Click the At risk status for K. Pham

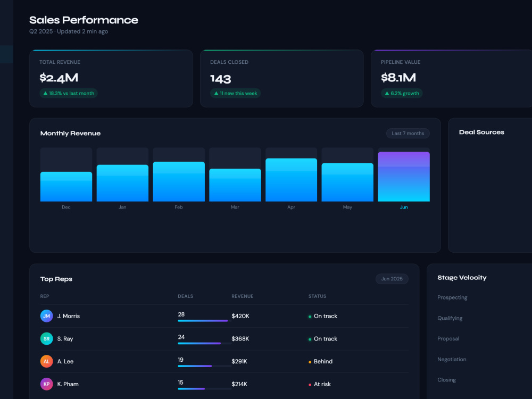320,384
